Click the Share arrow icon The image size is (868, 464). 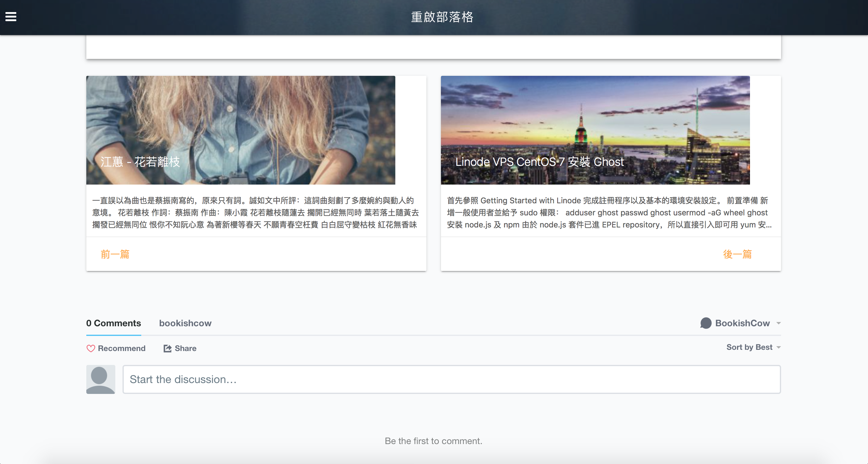point(168,348)
